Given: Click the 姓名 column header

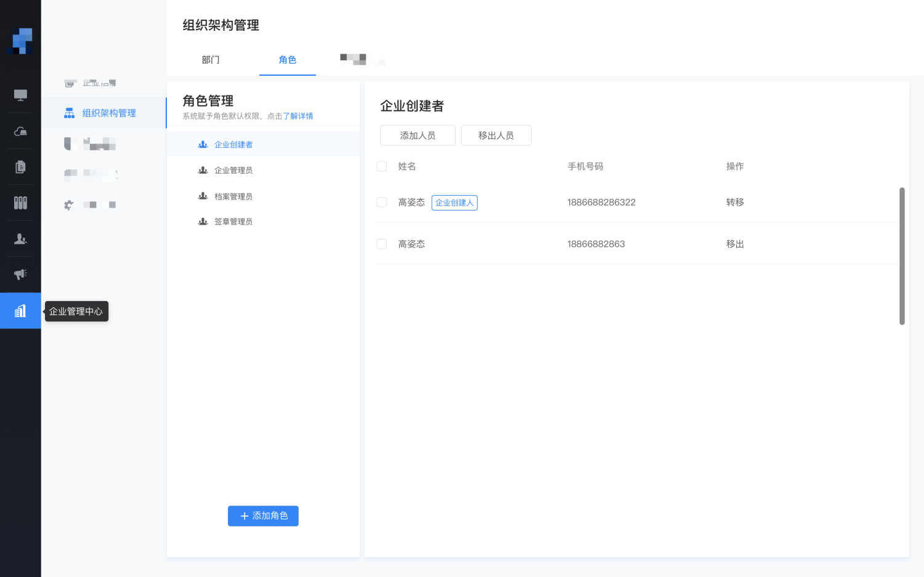Looking at the screenshot, I should tap(407, 166).
